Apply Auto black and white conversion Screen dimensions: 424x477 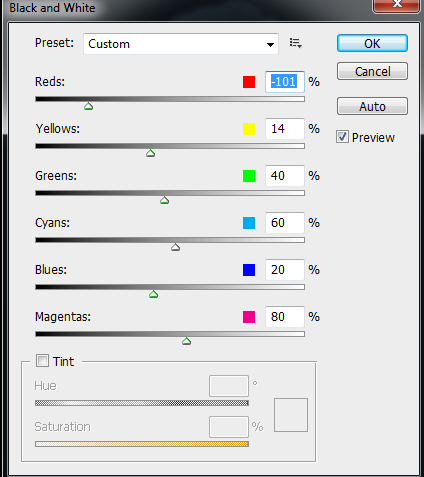pyautogui.click(x=372, y=106)
